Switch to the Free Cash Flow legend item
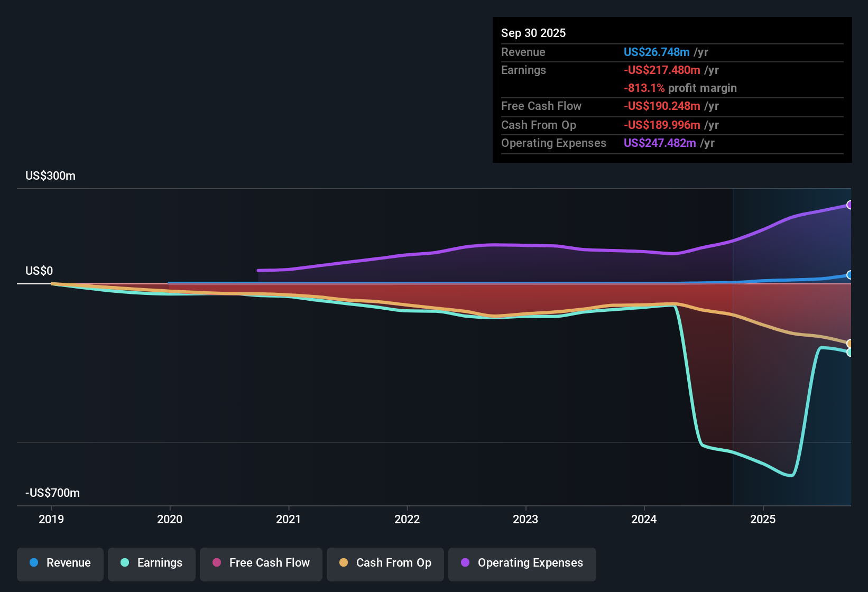 coord(269,563)
